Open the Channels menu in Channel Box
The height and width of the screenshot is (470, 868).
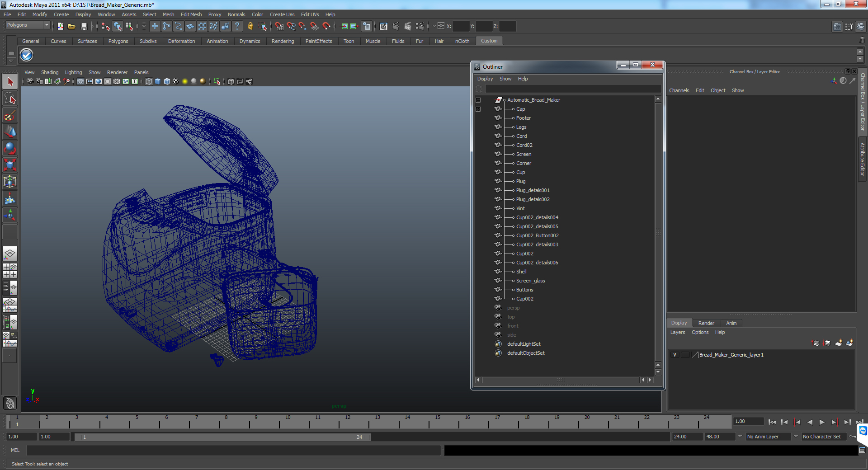tap(679, 90)
